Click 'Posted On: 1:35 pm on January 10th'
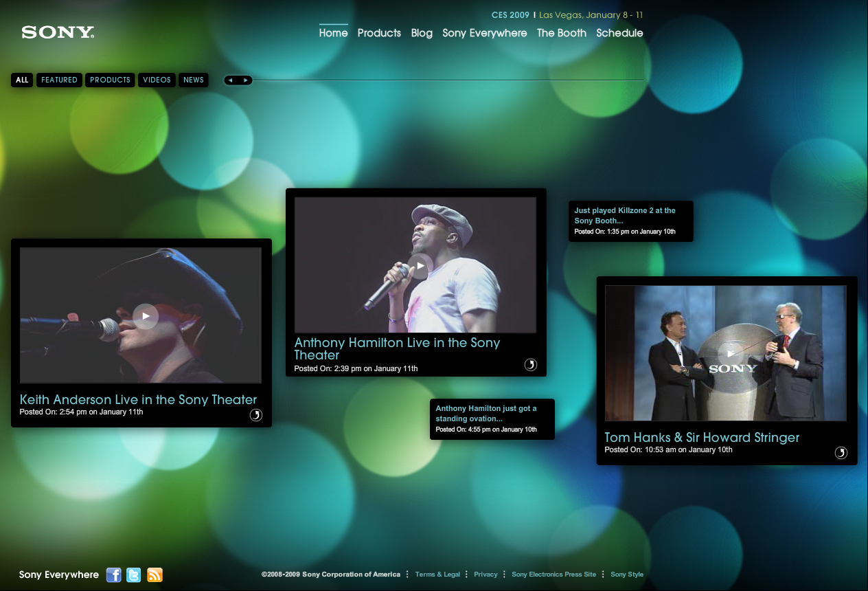The width and height of the screenshot is (868, 591). coord(625,232)
